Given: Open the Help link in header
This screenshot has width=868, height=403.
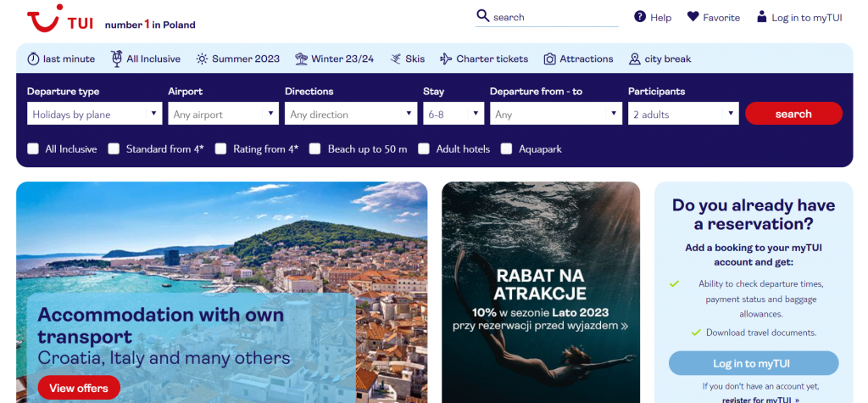Looking at the screenshot, I should pyautogui.click(x=653, y=17).
